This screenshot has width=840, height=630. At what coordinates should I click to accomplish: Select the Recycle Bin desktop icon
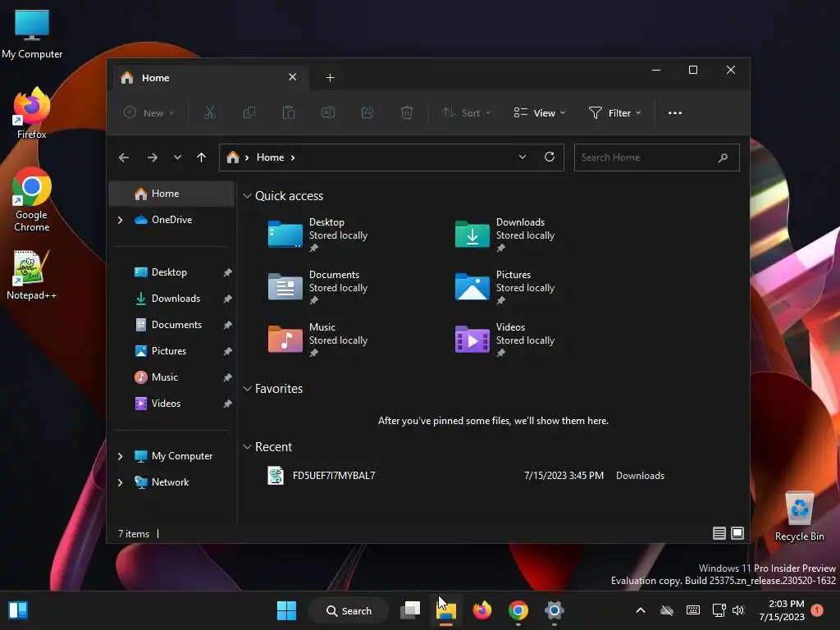pos(799,516)
